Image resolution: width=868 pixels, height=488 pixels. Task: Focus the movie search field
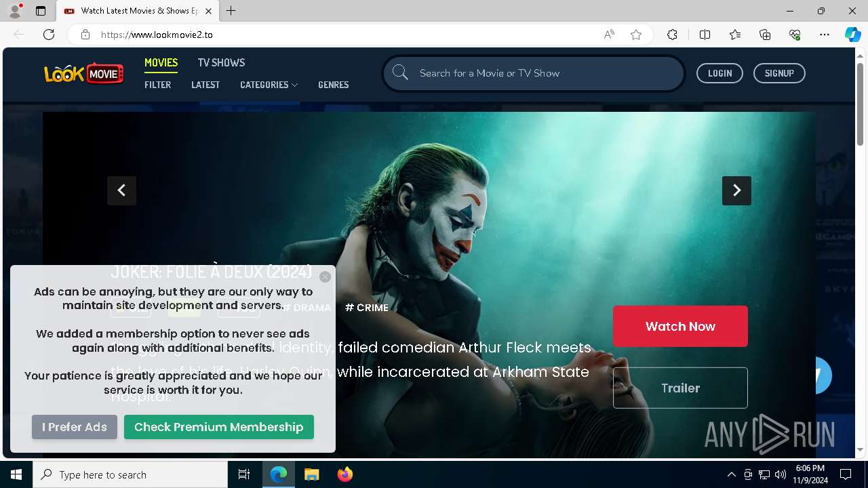tap(534, 73)
